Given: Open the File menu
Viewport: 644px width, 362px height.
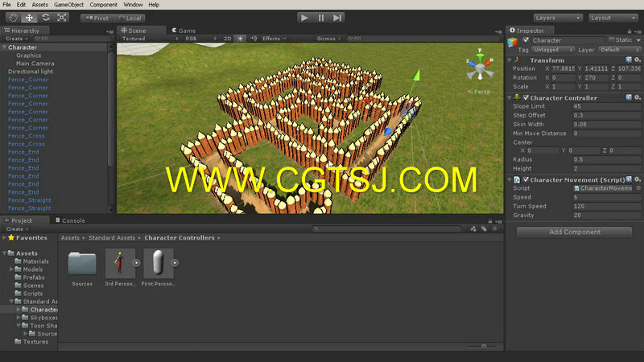Looking at the screenshot, I should [x=6, y=5].
